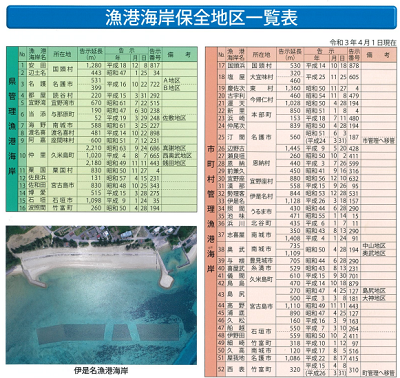Screen dimensions: 400x378
Task: Select length 1,028 in row 21
Action: 293,103
